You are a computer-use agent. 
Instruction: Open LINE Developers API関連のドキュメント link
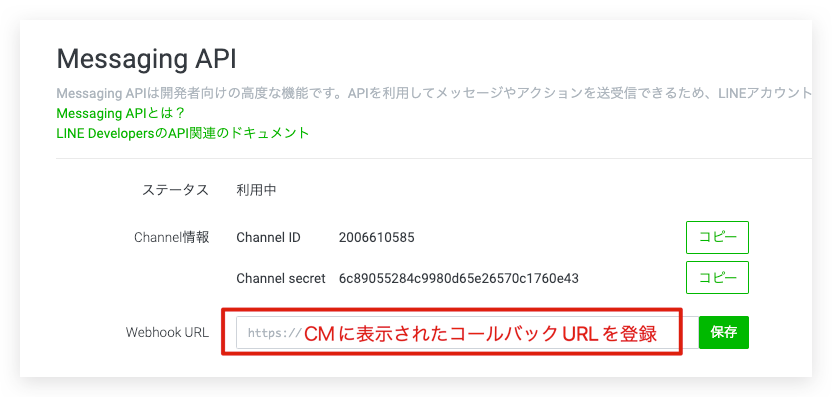[x=183, y=133]
